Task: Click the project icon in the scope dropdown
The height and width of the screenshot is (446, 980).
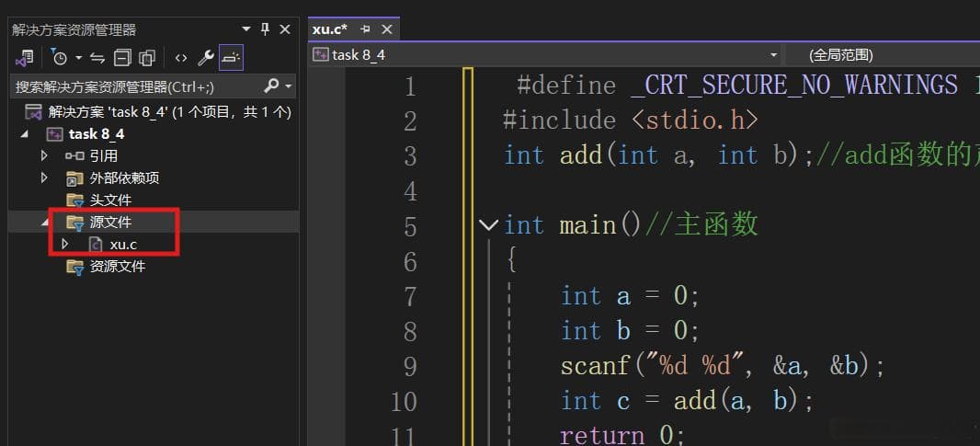Action: [321, 55]
